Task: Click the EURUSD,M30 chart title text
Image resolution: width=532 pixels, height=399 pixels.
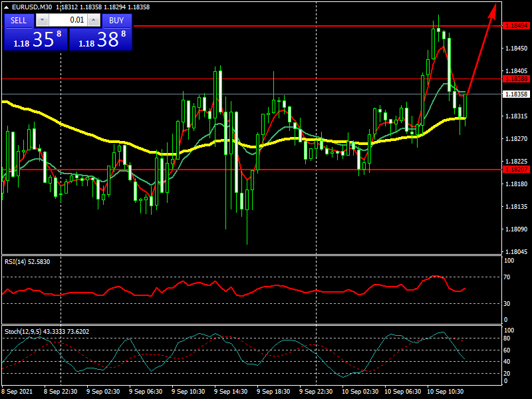Action: (32, 7)
